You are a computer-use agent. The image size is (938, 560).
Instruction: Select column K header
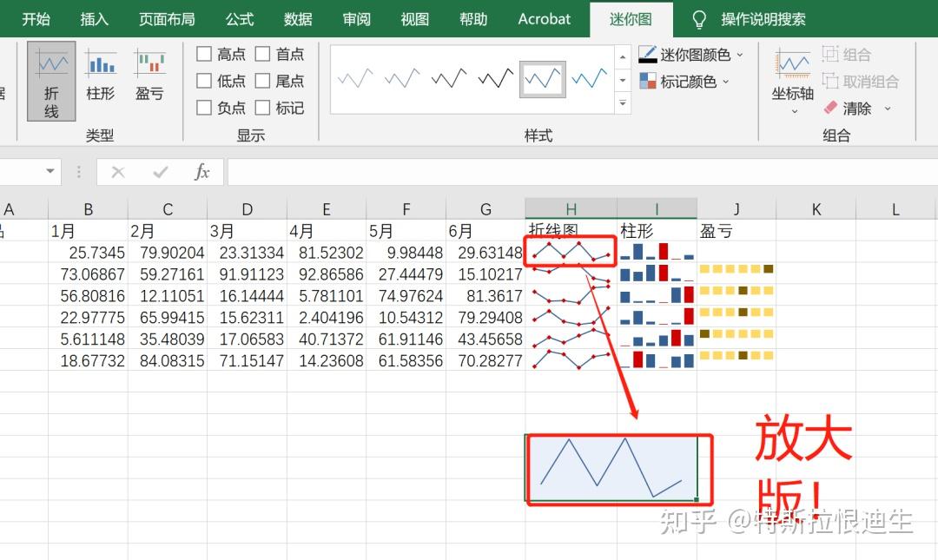pyautogui.click(x=816, y=209)
